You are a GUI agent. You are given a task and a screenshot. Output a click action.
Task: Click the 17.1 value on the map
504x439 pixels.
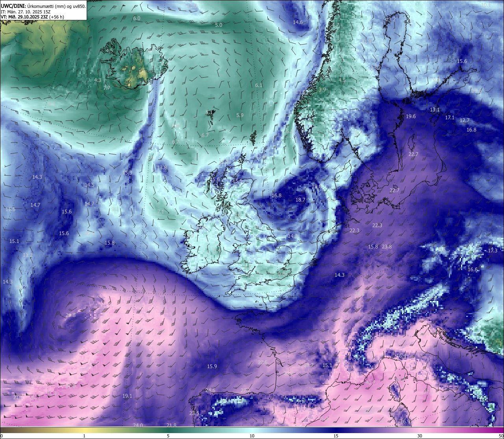point(450,117)
